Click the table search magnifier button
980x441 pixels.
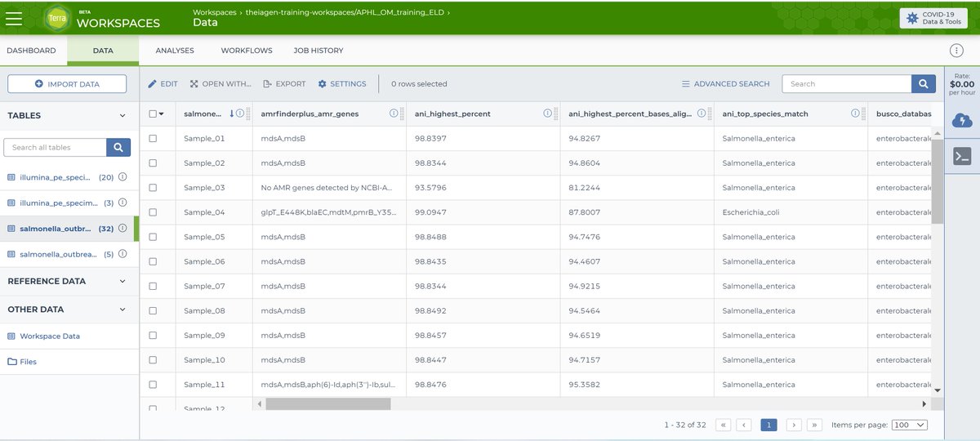(118, 148)
